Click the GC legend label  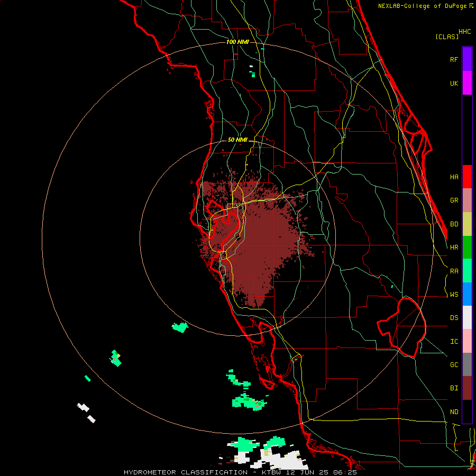454,365
